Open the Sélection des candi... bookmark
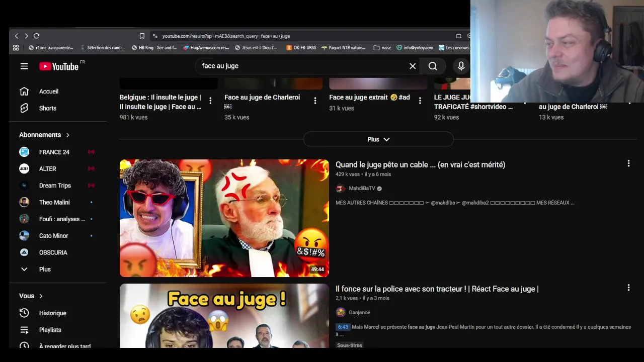Viewport: 644px width, 362px height. click(103, 48)
